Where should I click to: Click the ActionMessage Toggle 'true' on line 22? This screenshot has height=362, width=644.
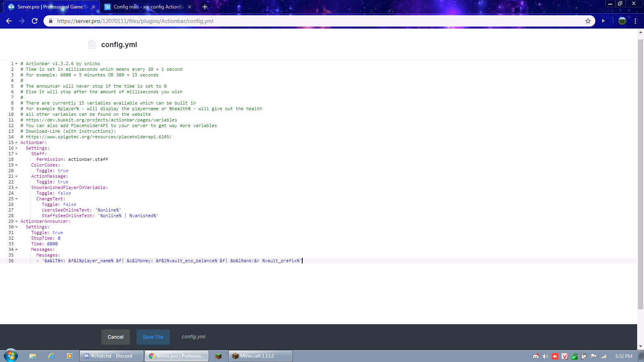click(x=63, y=182)
